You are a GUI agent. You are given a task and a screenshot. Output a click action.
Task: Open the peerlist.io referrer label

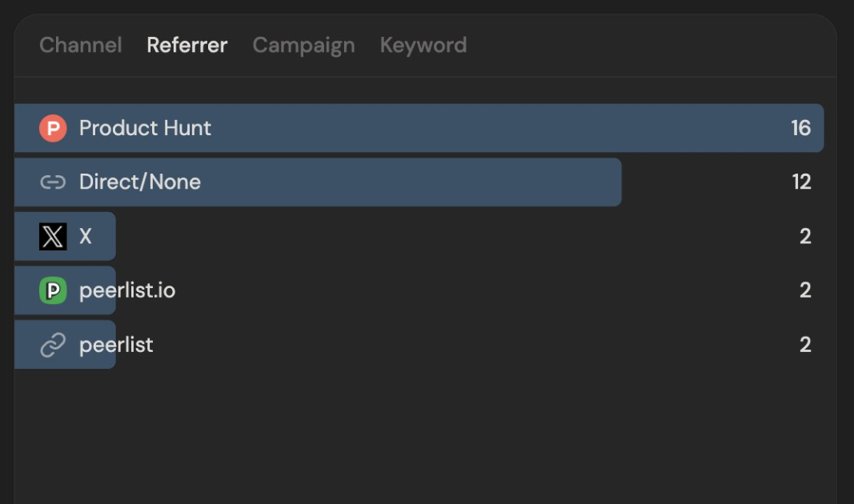pos(127,290)
